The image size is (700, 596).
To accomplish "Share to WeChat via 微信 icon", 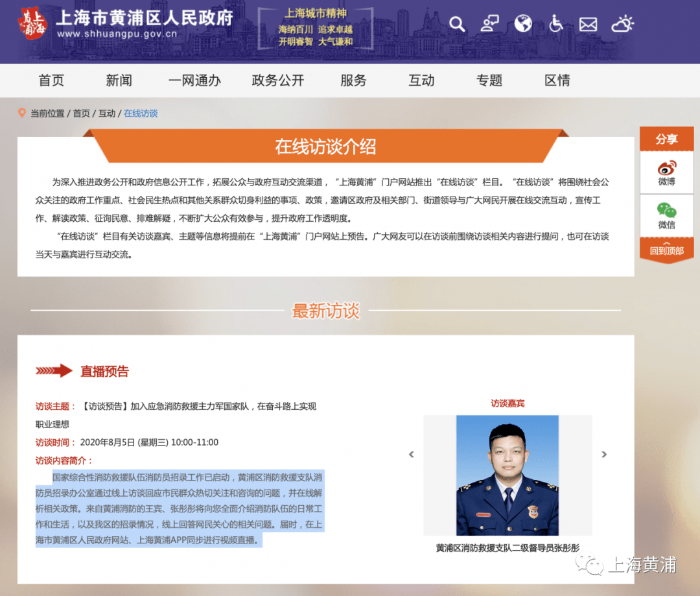I will [x=666, y=216].
